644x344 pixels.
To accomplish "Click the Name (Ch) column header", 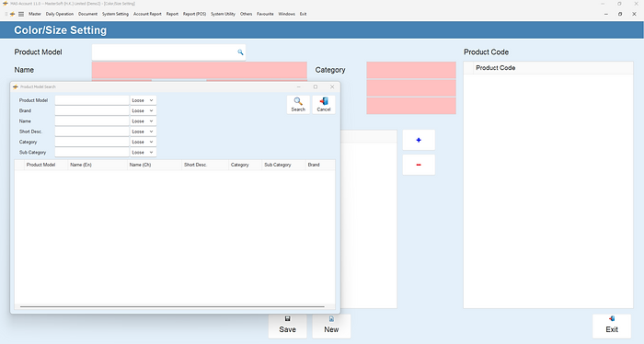I will tap(155, 165).
